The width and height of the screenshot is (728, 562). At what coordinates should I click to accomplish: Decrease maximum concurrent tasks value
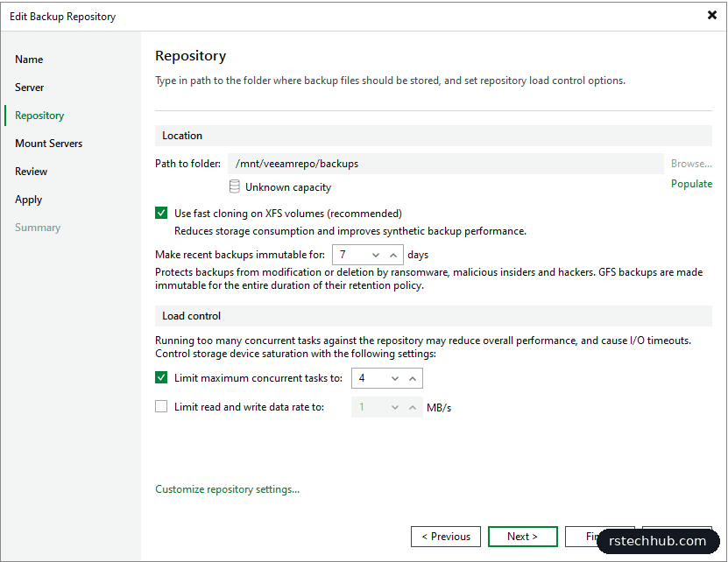pos(395,378)
